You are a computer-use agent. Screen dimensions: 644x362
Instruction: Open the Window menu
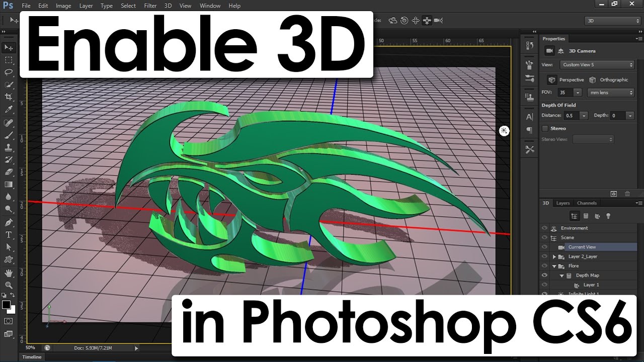point(210,6)
